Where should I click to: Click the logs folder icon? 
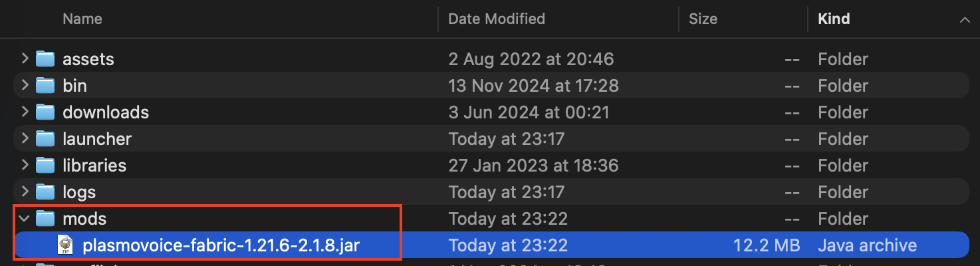point(45,192)
